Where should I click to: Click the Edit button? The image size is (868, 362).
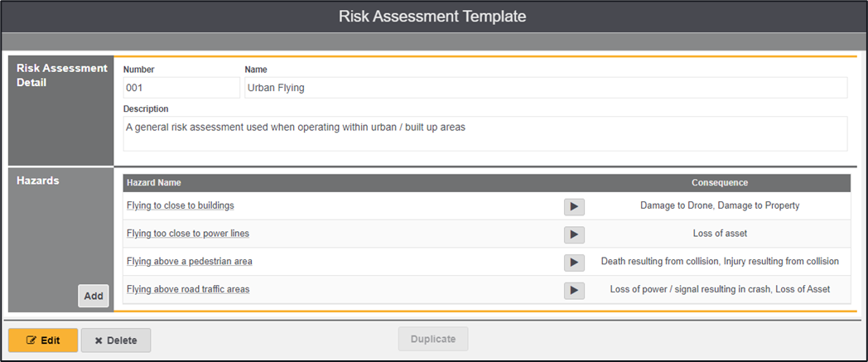pos(43,340)
